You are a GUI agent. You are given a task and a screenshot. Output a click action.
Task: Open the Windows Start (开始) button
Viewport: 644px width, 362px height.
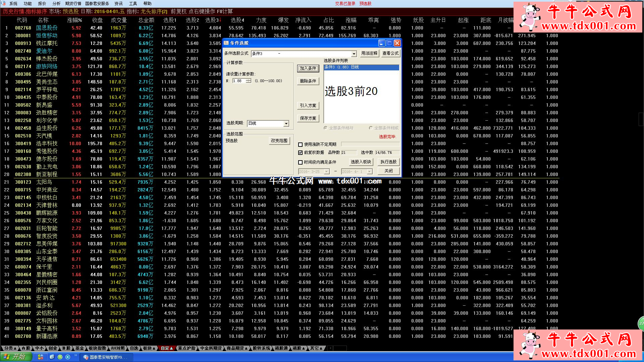pyautogui.click(x=16, y=357)
